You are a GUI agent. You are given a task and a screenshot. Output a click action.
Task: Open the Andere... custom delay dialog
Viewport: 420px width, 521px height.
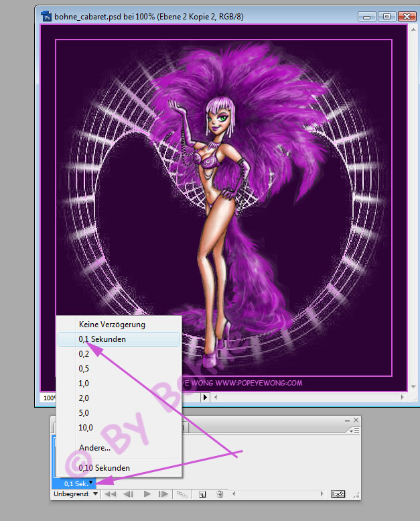(x=94, y=448)
